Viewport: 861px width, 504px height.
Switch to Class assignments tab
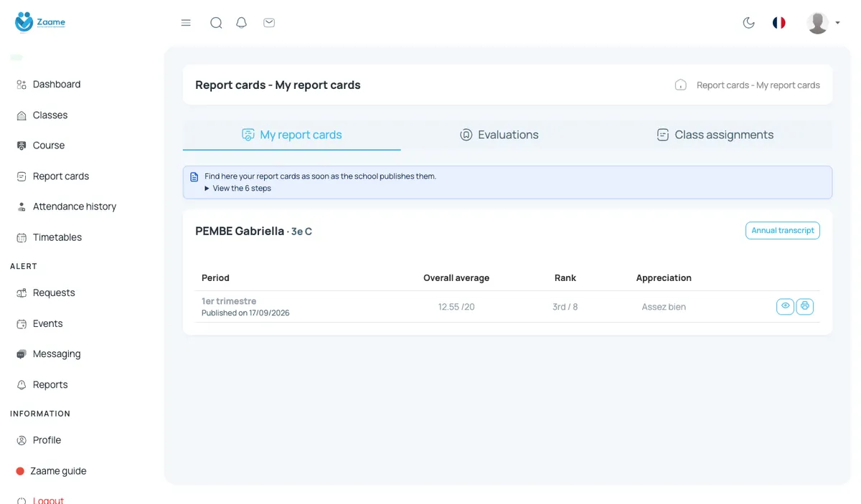[715, 135]
